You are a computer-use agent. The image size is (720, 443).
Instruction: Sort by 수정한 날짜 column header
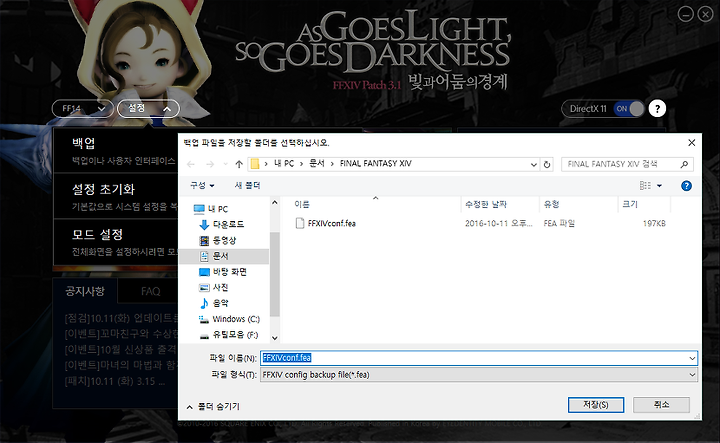pyautogui.click(x=500, y=204)
